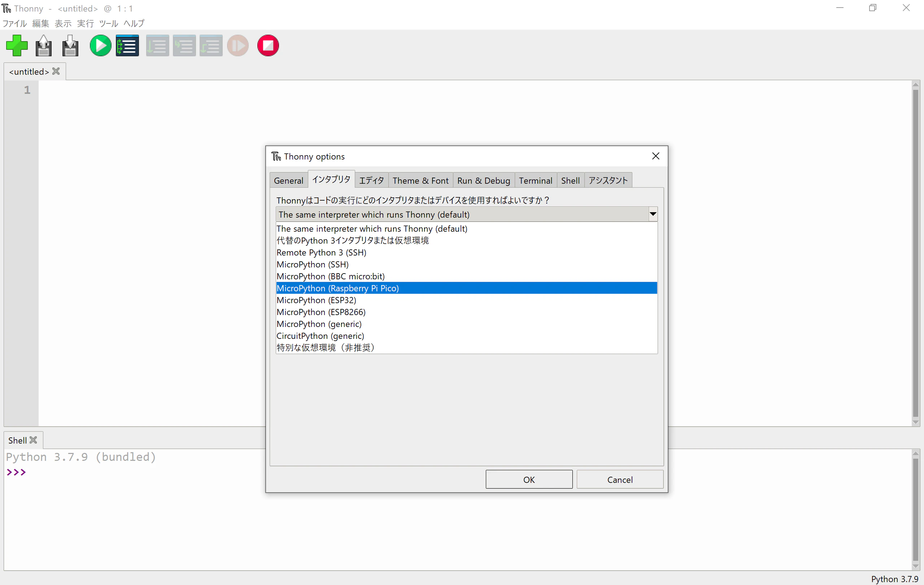Click the Cancel button
The width and height of the screenshot is (924, 585).
tap(620, 480)
